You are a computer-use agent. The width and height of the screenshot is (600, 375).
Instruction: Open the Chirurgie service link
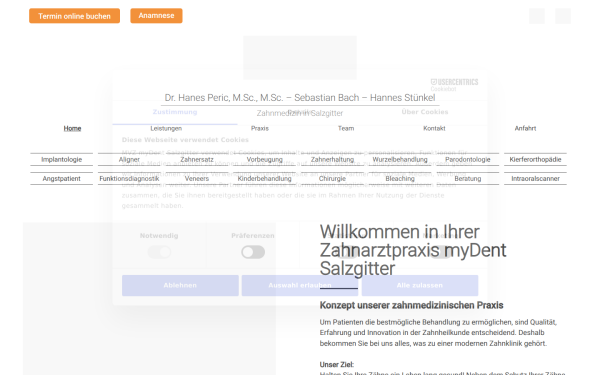pyautogui.click(x=333, y=179)
